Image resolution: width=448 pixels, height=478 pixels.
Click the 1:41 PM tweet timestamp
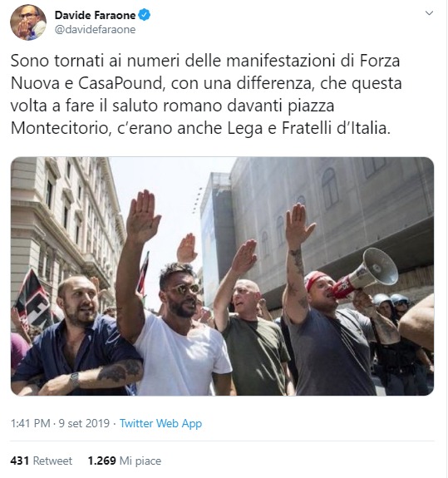30,423
